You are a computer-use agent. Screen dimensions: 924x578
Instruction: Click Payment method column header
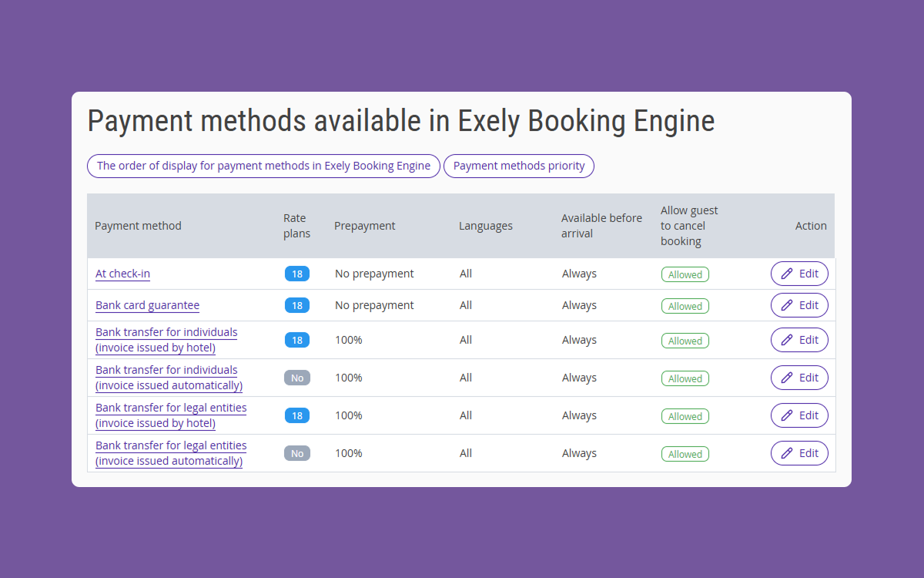tap(138, 226)
